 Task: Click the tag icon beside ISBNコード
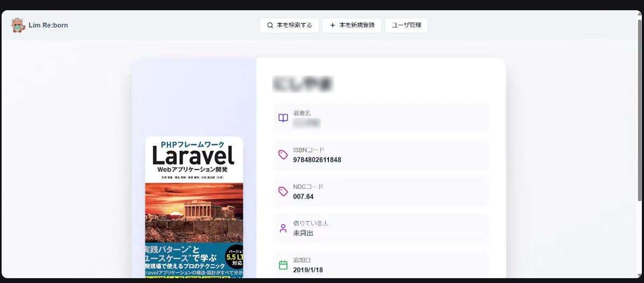tap(283, 154)
